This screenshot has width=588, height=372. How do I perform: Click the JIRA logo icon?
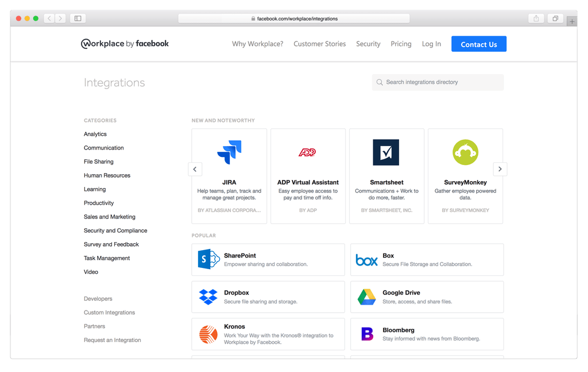229,152
